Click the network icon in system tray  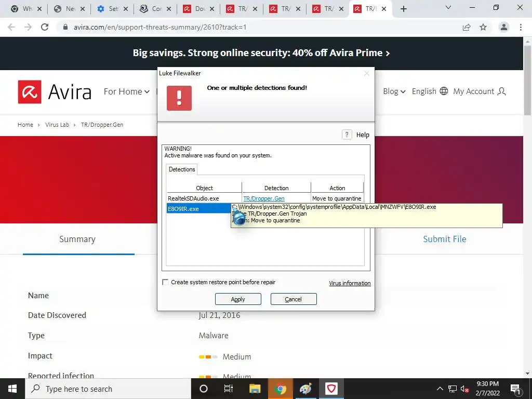point(453,389)
